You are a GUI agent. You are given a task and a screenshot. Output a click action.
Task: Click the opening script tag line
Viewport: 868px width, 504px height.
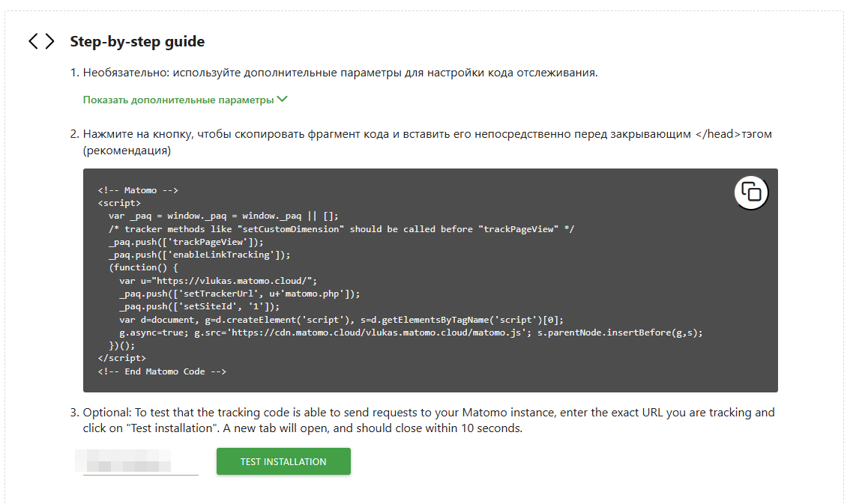pos(119,203)
